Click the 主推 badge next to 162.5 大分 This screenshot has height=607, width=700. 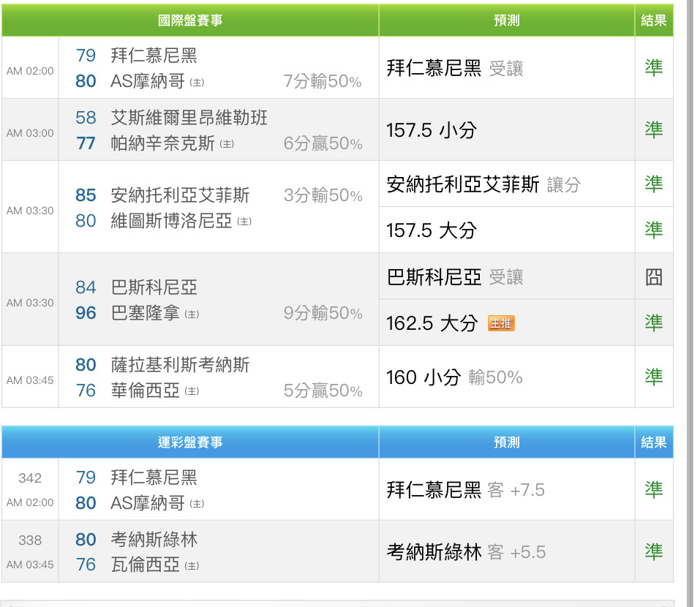pyautogui.click(x=501, y=323)
